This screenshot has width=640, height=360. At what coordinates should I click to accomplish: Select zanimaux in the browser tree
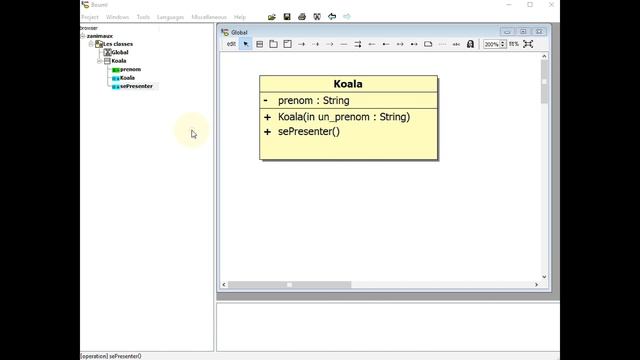pyautogui.click(x=100, y=36)
